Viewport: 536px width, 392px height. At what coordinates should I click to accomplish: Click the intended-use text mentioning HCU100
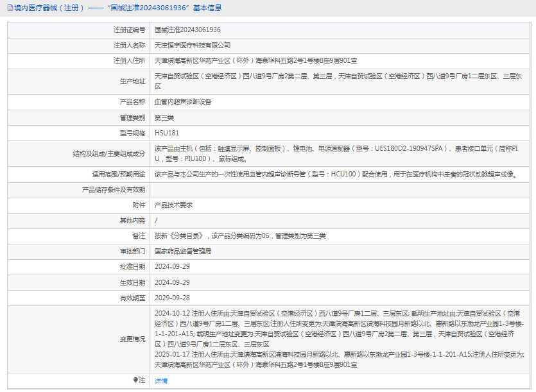pyautogui.click(x=336, y=175)
